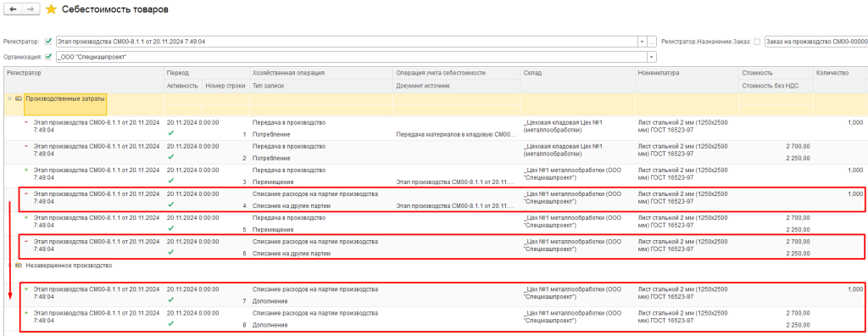This screenshot has width=868, height=336.
Task: Click the green plus icon in line 5
Action: tap(26, 218)
